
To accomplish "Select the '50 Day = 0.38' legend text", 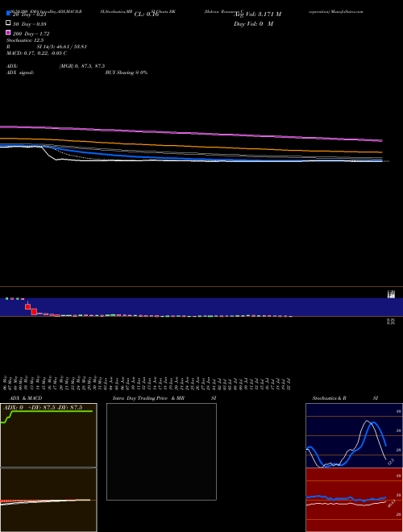I will pyautogui.click(x=30, y=24).
